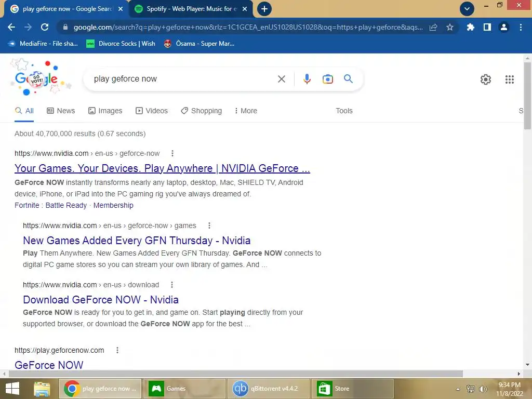
Task: Click the scroll right arrow on horizontal scrollbar
Action: (x=519, y=374)
